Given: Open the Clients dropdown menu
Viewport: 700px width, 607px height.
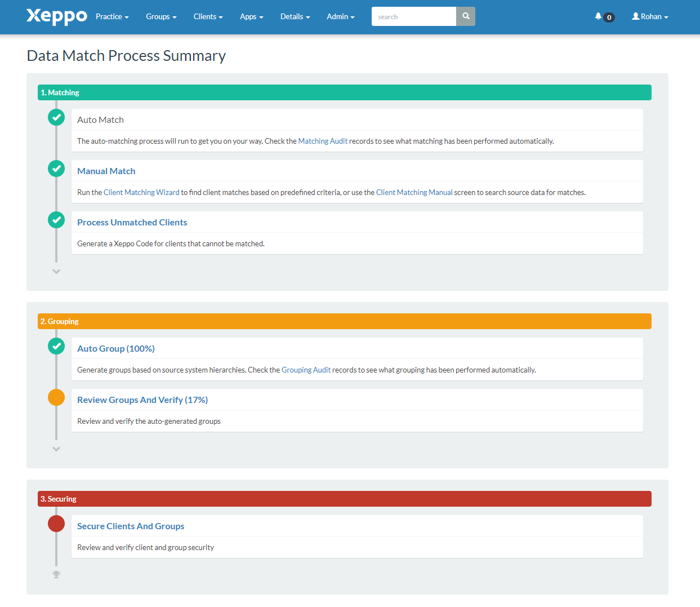Looking at the screenshot, I should pos(208,17).
